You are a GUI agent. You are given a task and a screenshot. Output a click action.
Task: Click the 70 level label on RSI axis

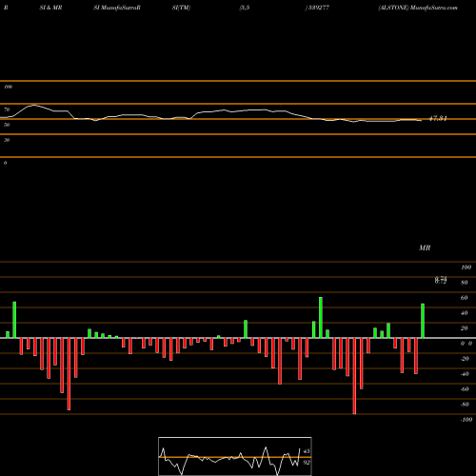pos(7,109)
